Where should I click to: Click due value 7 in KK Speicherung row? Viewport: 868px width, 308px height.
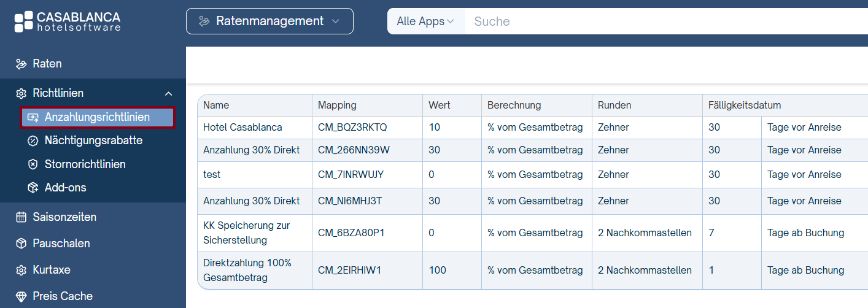pos(711,233)
